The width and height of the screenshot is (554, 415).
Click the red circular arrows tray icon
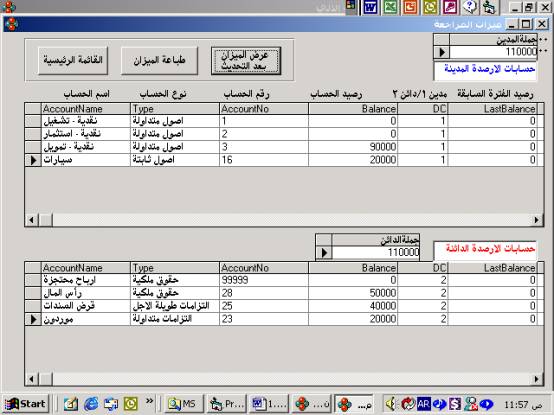[x=408, y=404]
